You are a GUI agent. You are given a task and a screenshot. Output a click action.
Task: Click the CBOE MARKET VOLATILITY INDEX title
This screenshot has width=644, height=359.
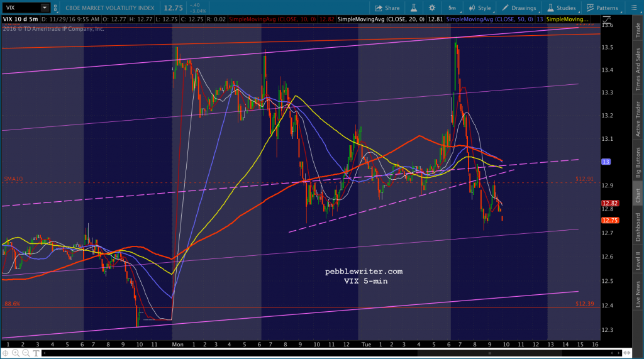pyautogui.click(x=110, y=8)
